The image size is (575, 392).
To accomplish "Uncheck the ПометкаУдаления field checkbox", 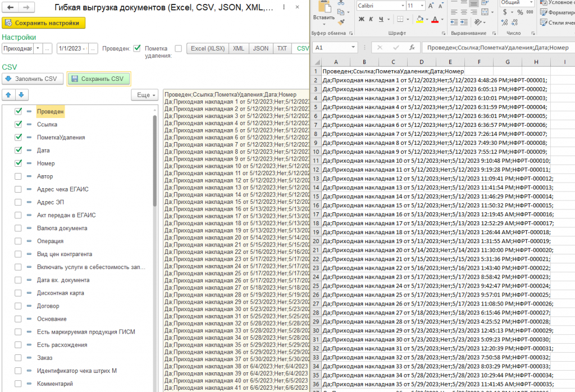I will coord(18,137).
